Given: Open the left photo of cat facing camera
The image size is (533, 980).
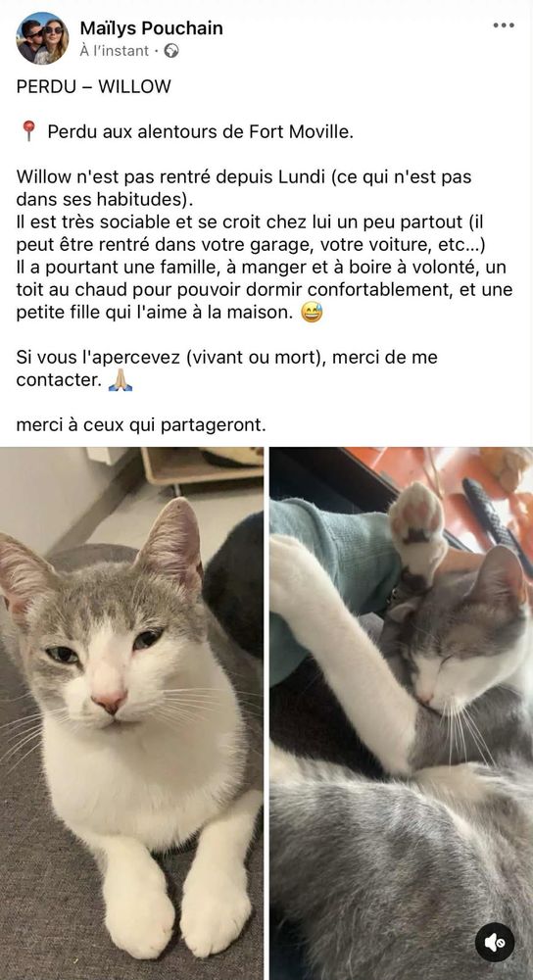Looking at the screenshot, I should (131, 713).
